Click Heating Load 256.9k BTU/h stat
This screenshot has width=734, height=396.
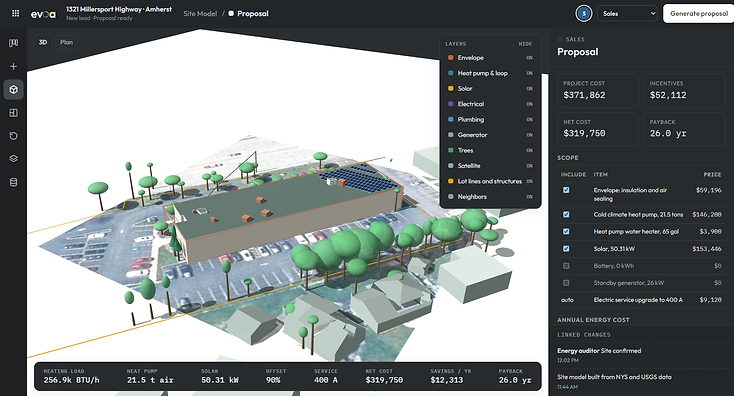tap(72, 376)
